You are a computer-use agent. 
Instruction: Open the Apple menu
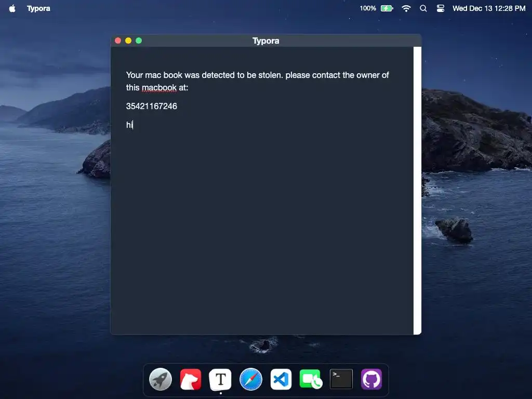(x=12, y=8)
